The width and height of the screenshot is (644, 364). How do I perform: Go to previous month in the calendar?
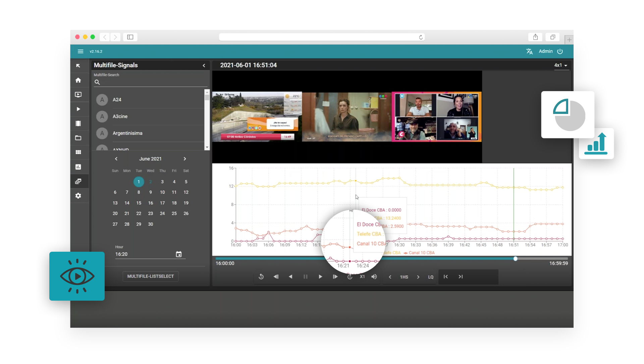point(116,159)
